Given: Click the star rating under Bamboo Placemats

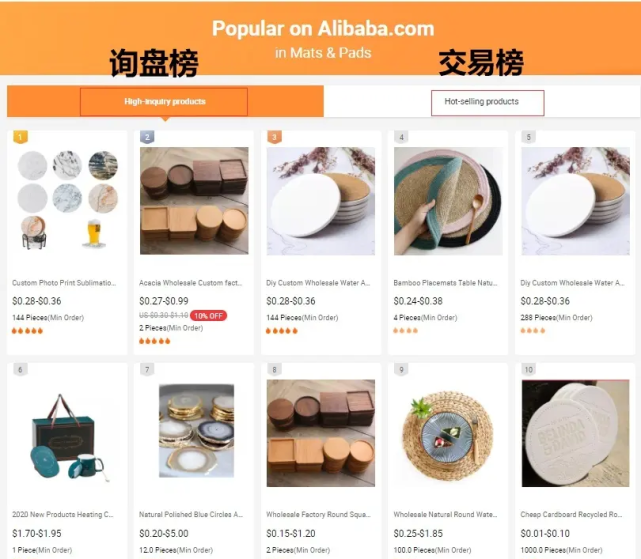Looking at the screenshot, I should coord(406,330).
